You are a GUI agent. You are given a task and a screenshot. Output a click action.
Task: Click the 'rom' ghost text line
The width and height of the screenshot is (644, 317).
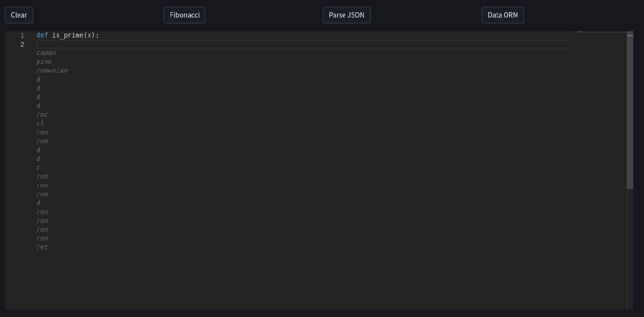click(x=42, y=141)
